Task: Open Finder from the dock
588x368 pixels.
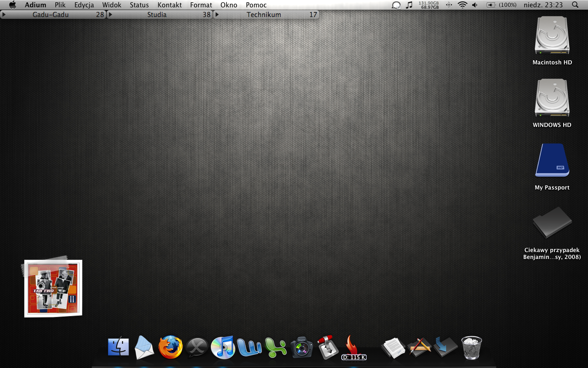Action: pos(118,347)
